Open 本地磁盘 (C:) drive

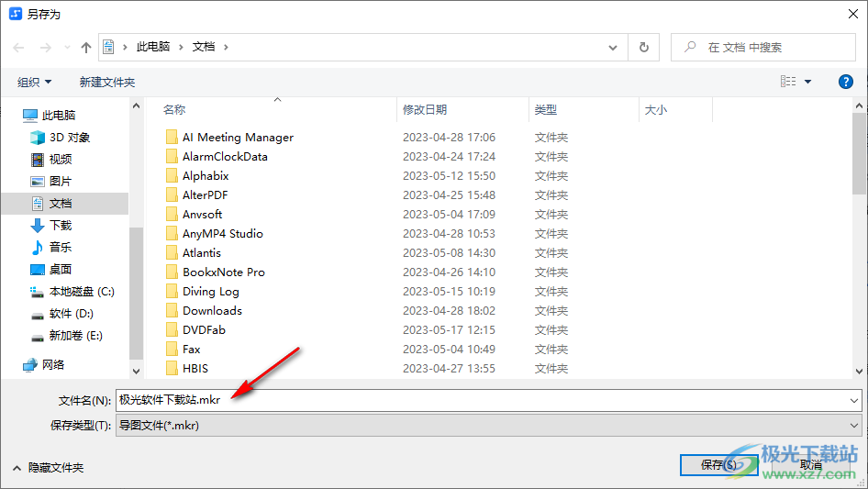(x=82, y=292)
